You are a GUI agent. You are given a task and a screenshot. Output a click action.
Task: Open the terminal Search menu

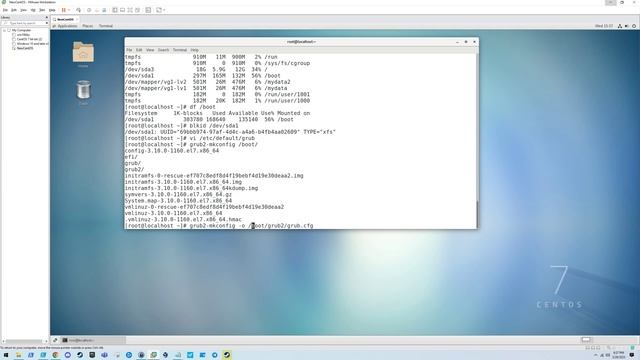(163, 50)
